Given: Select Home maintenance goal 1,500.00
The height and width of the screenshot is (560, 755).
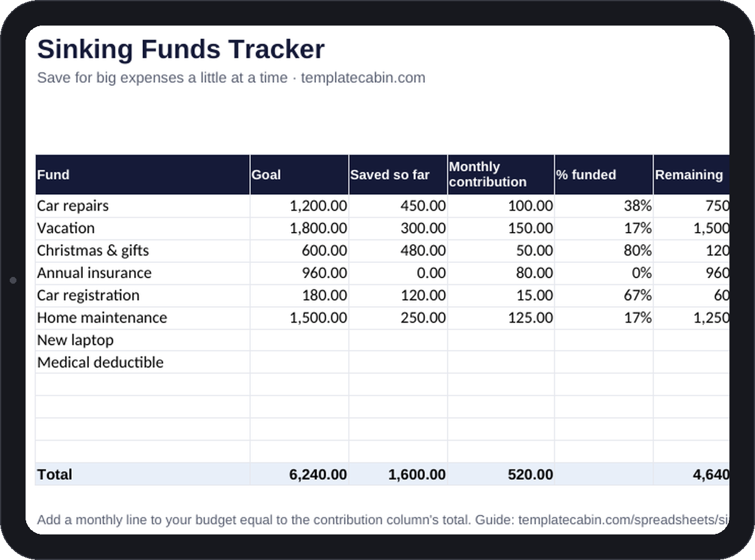Looking at the screenshot, I should [300, 318].
